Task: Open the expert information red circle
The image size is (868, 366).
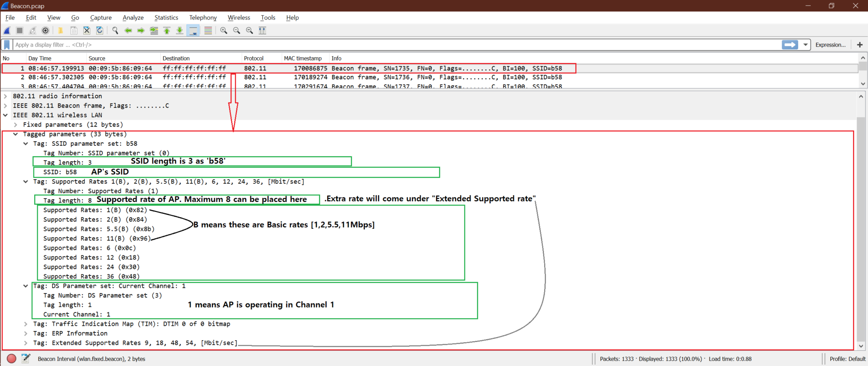Action: [12, 358]
